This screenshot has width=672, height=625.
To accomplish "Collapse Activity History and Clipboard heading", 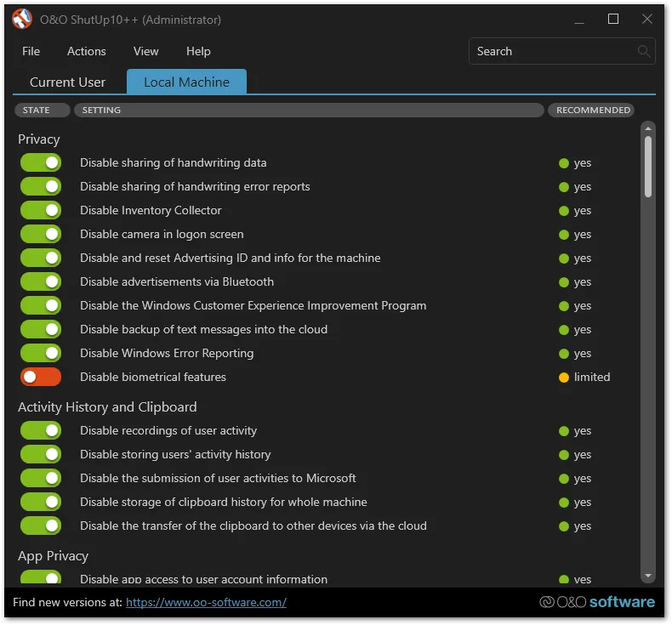I will tap(107, 407).
